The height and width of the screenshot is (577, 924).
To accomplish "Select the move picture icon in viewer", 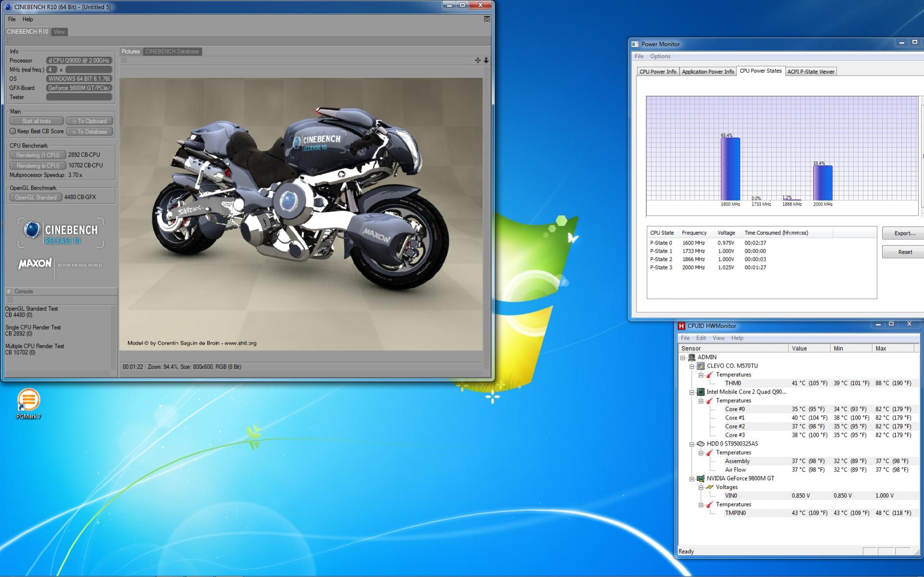I will tap(478, 60).
